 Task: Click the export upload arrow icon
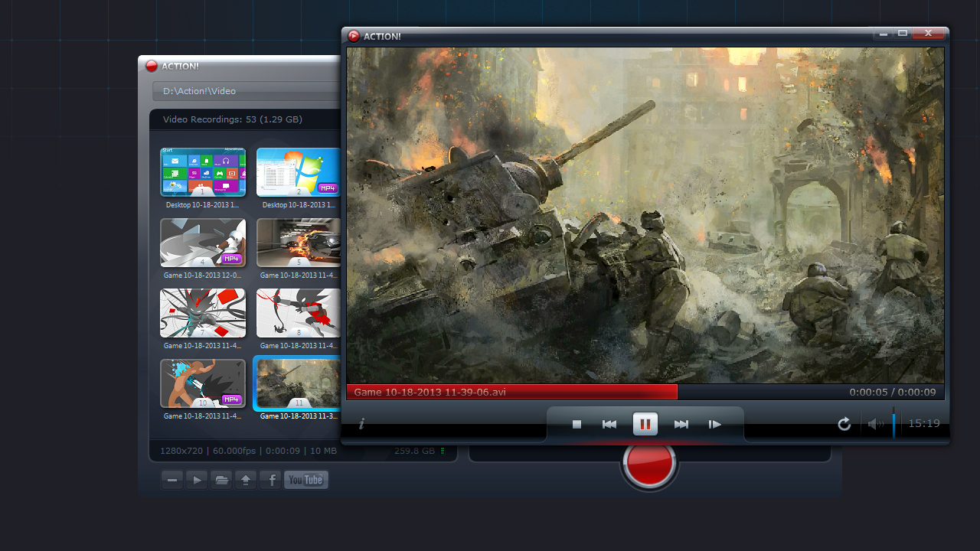[x=246, y=480]
